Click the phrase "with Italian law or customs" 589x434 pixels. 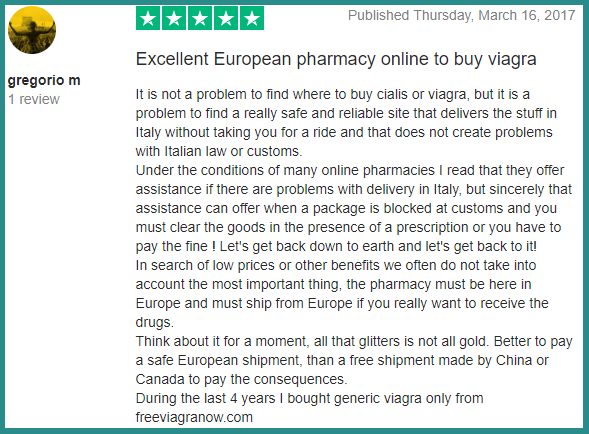pyautogui.click(x=219, y=151)
